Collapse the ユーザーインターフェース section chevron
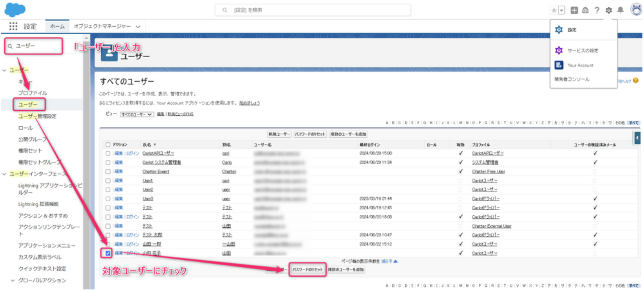The height and width of the screenshot is (291, 644). pyautogui.click(x=4, y=174)
